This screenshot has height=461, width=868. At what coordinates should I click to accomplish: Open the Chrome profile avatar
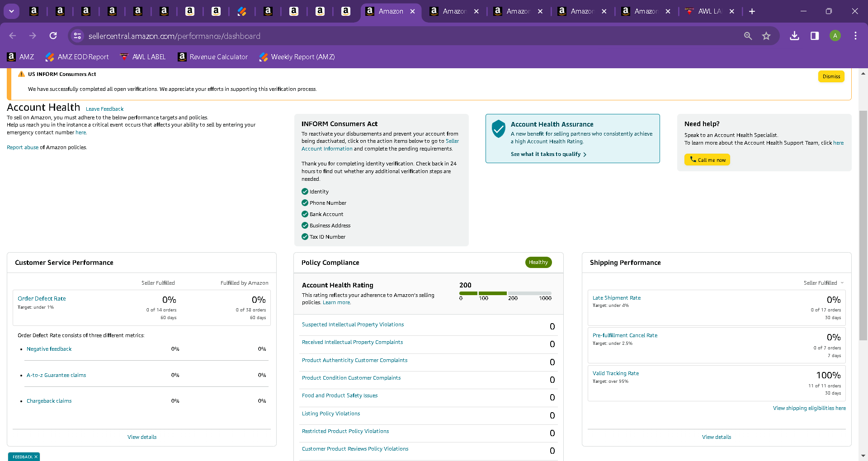835,36
